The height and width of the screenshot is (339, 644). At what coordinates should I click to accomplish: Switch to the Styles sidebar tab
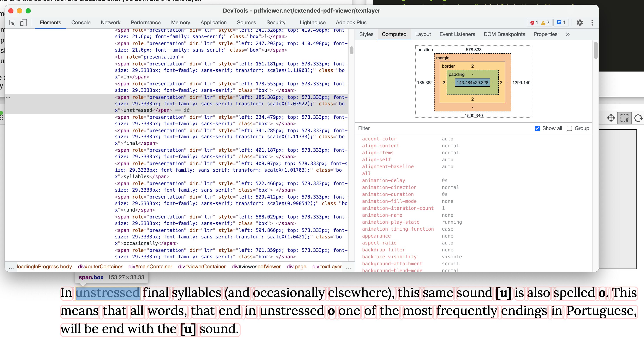point(366,34)
